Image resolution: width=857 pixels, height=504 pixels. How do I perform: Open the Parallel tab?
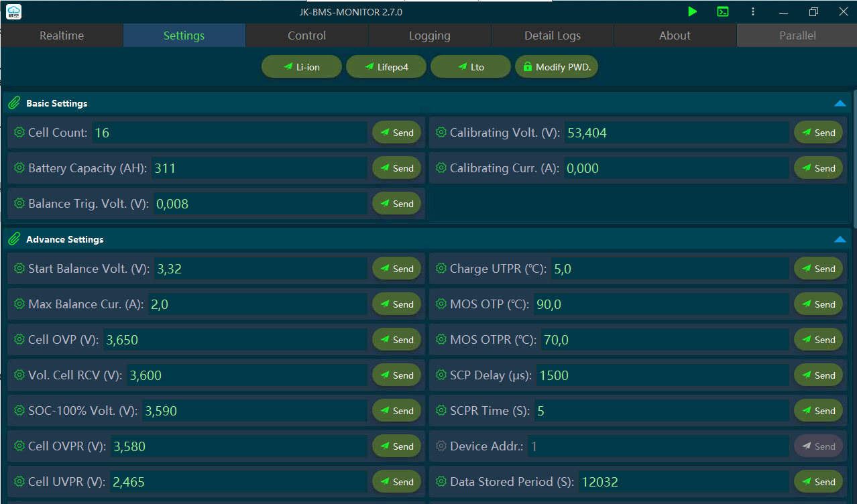[x=797, y=36]
